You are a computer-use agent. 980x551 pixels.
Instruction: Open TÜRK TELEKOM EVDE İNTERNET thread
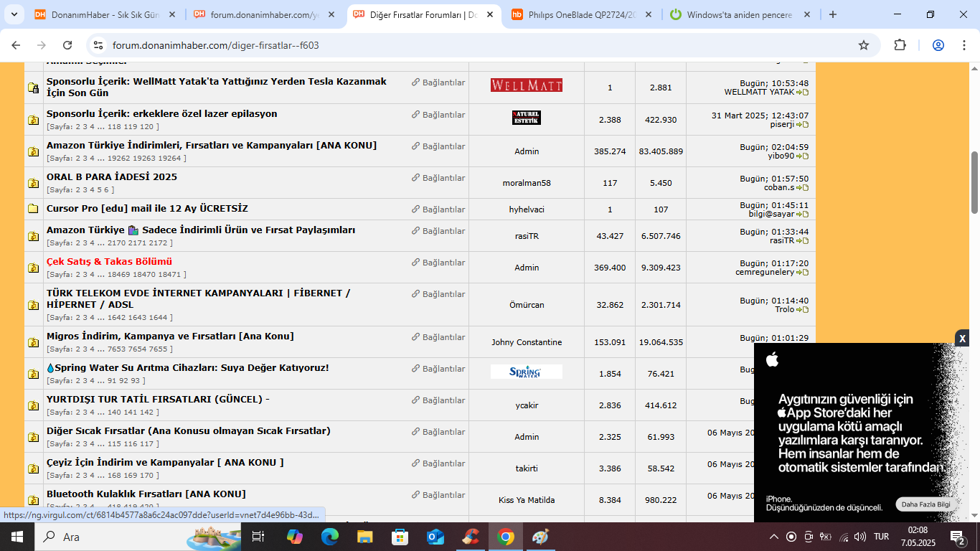pos(199,298)
